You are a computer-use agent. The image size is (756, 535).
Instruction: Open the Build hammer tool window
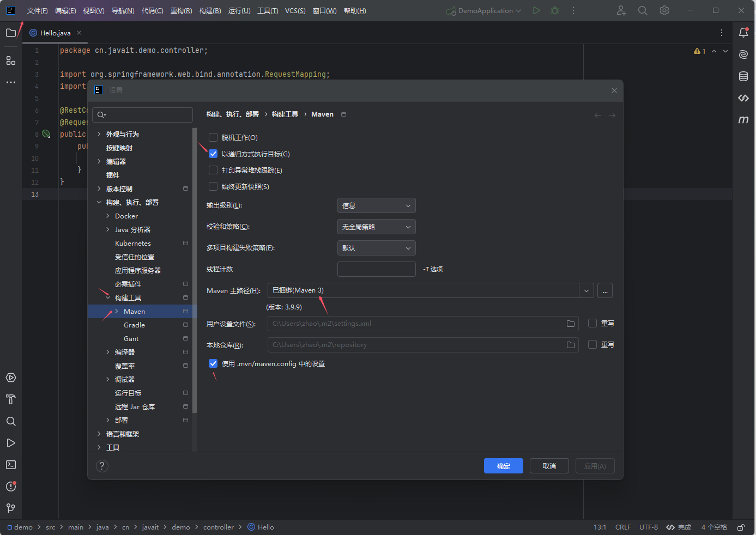coord(11,399)
